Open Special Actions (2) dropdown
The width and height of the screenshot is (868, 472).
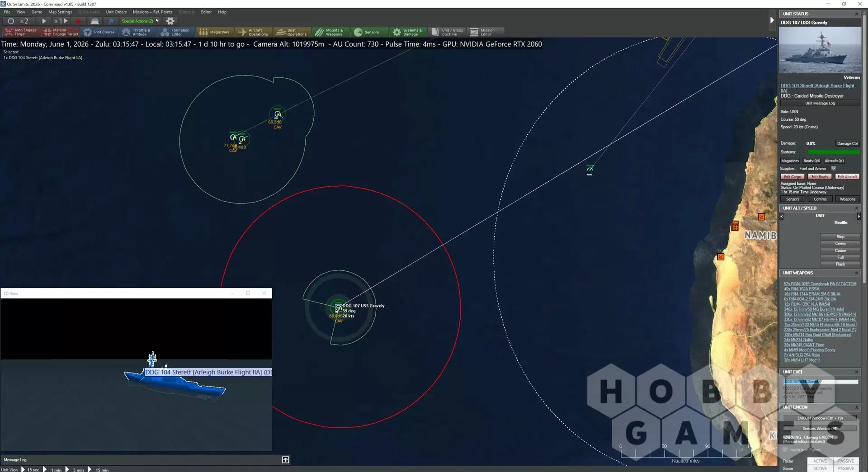140,21
